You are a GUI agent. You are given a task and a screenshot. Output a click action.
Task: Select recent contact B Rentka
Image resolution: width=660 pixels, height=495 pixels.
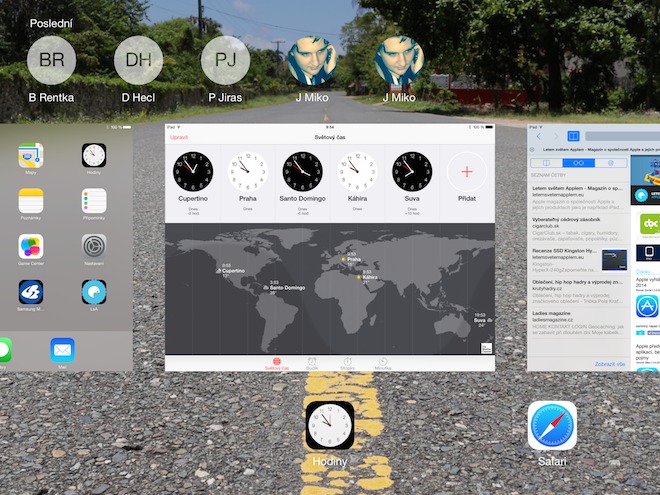(x=51, y=60)
